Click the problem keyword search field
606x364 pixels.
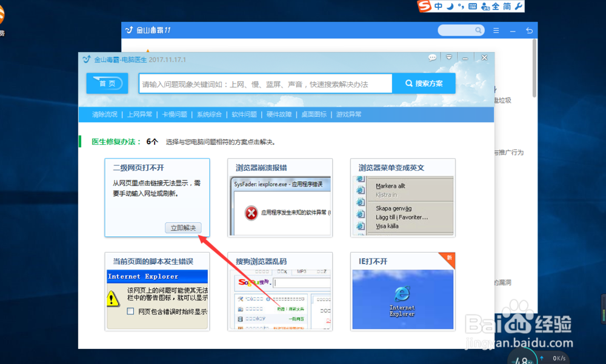pyautogui.click(x=265, y=84)
